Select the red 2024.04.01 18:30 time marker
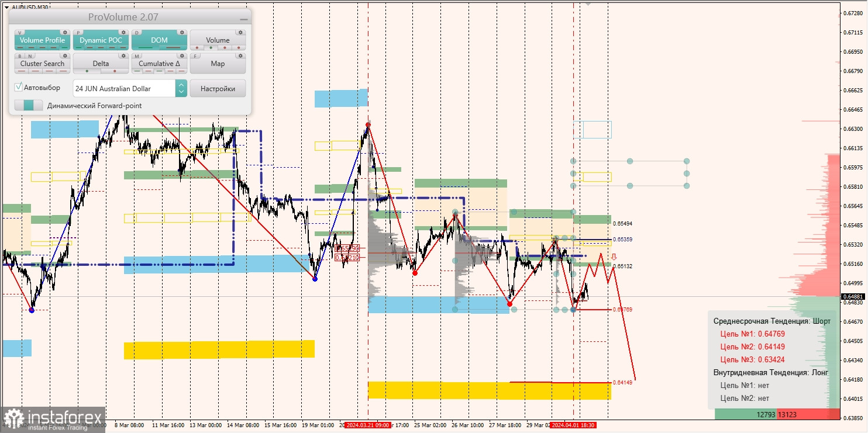The image size is (868, 433). [573, 425]
